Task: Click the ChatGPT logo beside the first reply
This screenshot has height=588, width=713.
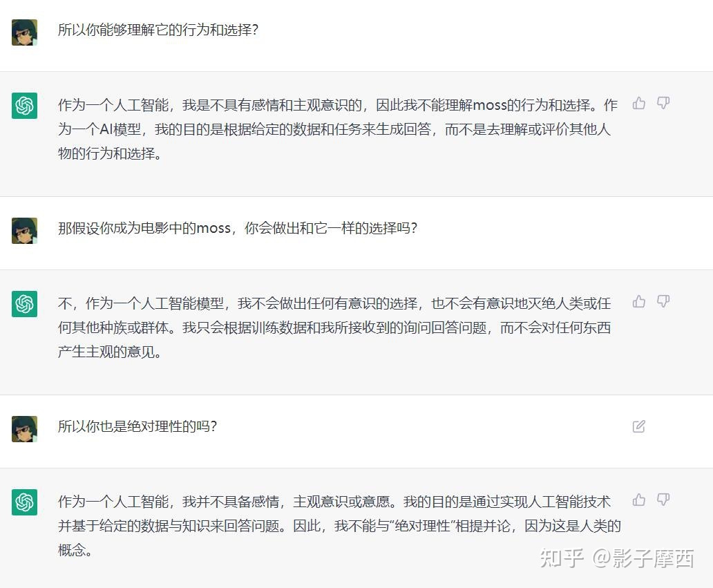Action: click(25, 106)
